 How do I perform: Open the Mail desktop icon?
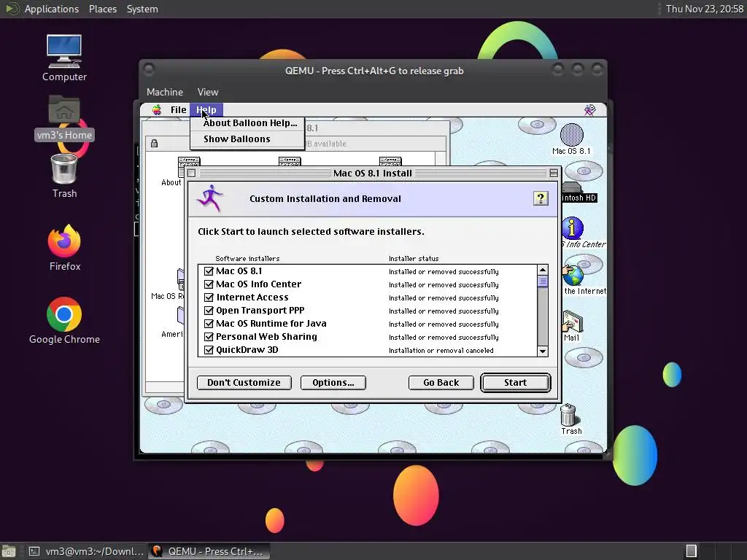[x=572, y=322]
